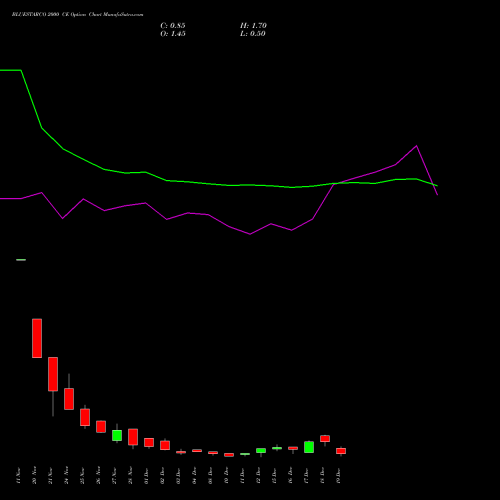
Task: Select the large green candle for 17 Dec
Action: (309, 447)
